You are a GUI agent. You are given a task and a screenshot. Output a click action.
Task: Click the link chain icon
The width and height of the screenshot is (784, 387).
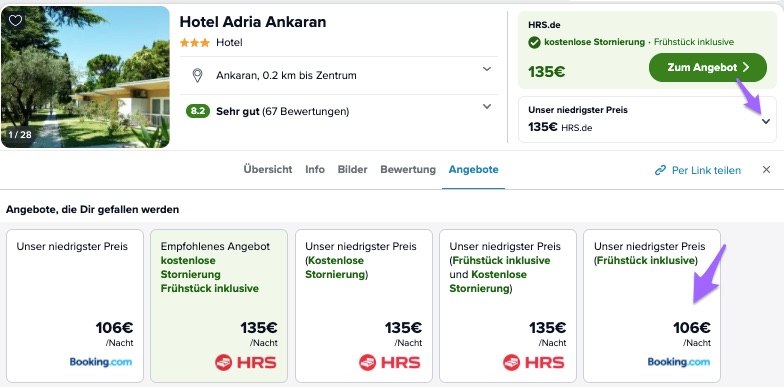click(x=660, y=170)
